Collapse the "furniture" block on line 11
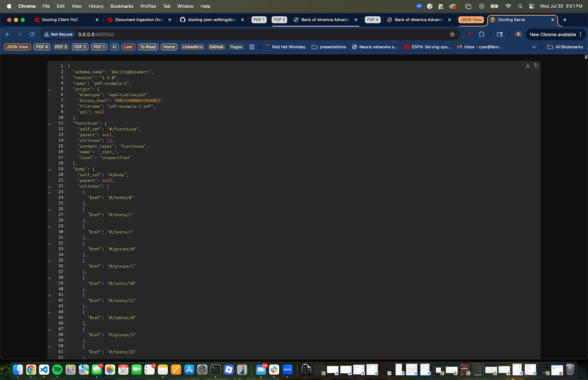The image size is (588, 380). (x=50, y=124)
